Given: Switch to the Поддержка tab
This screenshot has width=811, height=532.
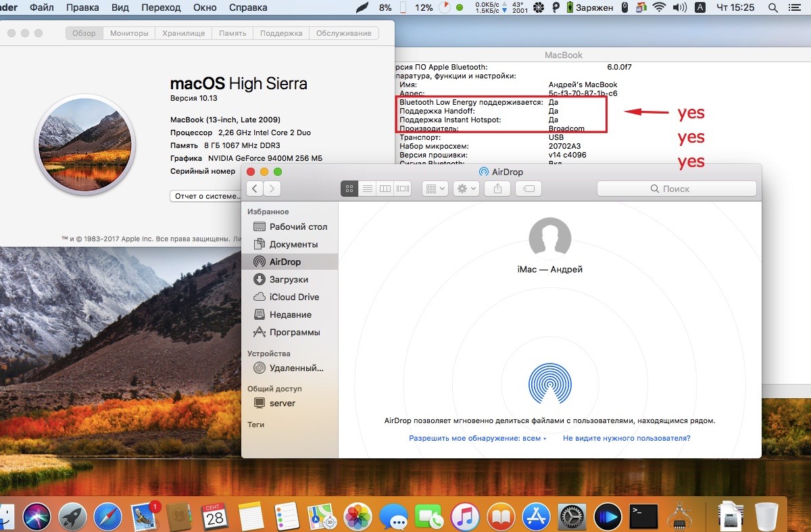Looking at the screenshot, I should (x=281, y=33).
